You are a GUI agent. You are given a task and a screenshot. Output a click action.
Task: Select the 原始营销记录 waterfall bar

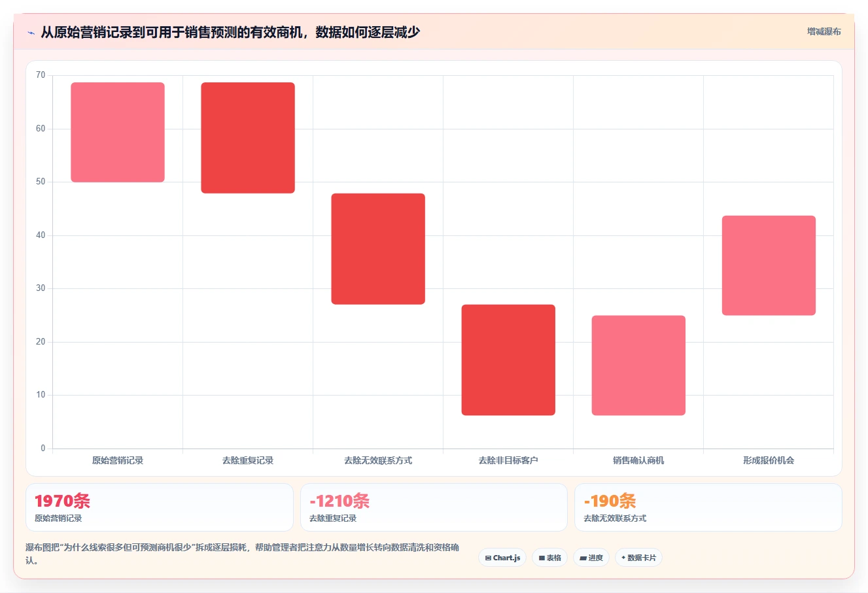118,132
